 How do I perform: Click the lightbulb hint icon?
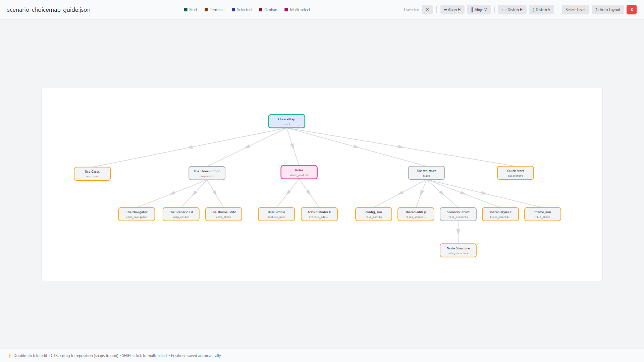[x=10, y=356]
